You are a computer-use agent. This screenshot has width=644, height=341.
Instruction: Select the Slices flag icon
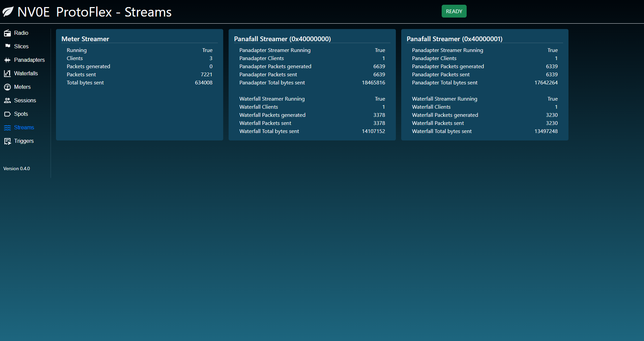(8, 46)
